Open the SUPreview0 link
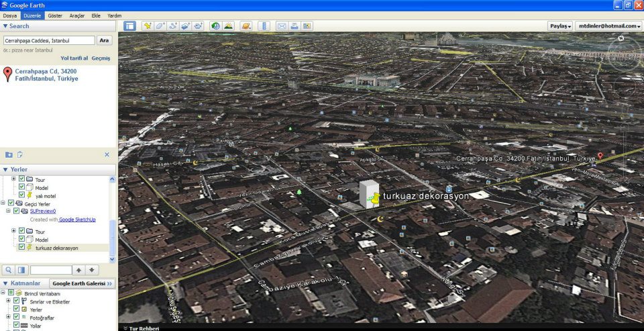644x331 pixels. [x=43, y=211]
